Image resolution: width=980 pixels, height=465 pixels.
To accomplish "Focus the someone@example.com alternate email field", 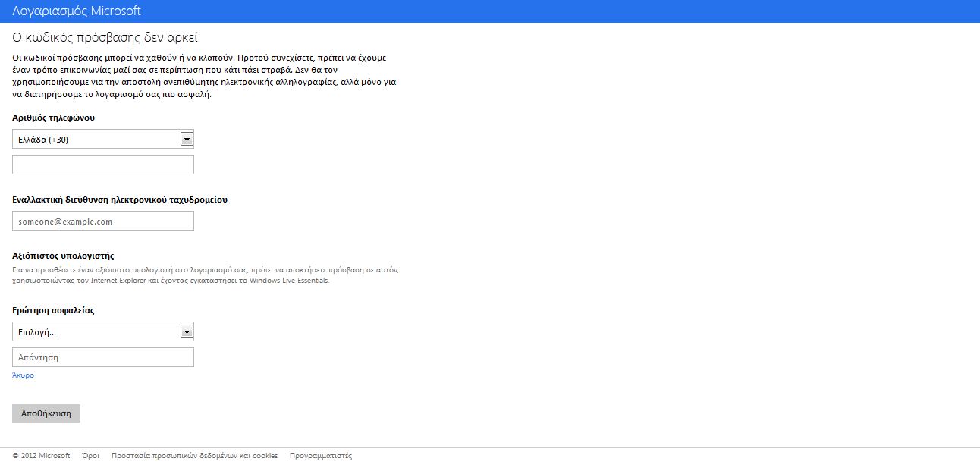I will (103, 221).
